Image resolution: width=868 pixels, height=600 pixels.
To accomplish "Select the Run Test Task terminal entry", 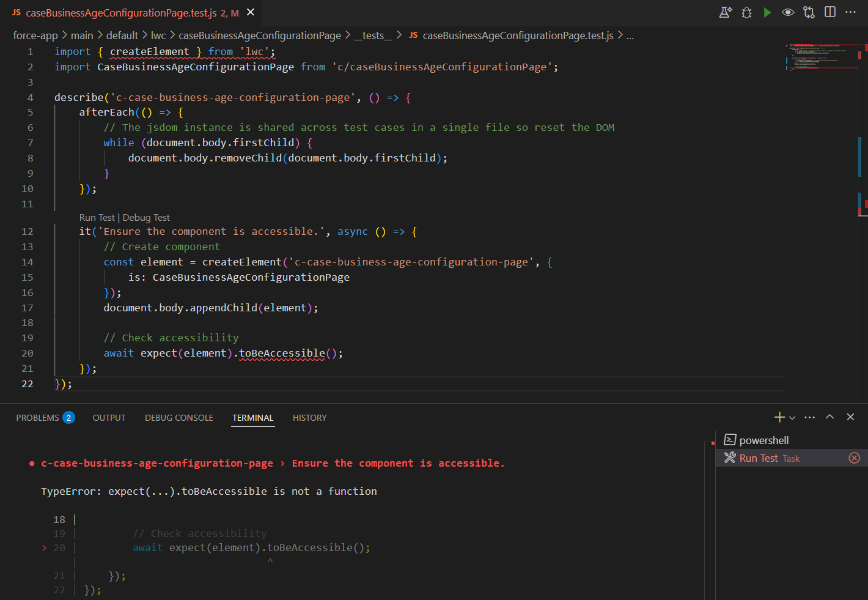I will point(791,458).
